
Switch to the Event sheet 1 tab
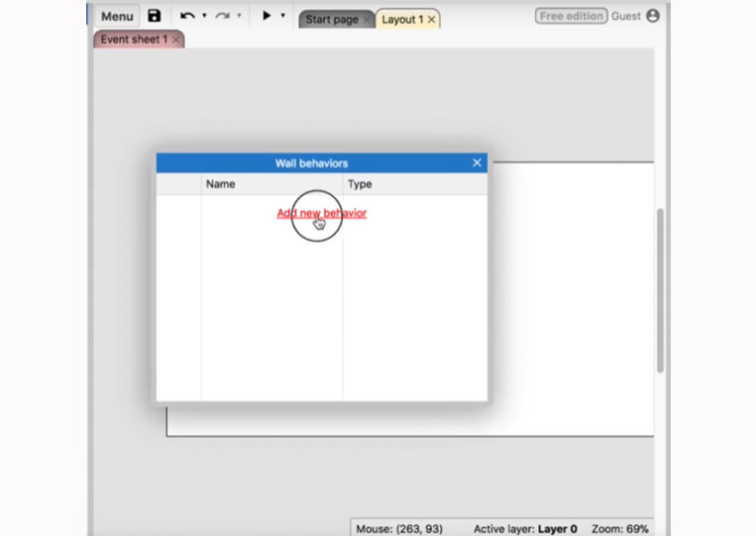[134, 40]
